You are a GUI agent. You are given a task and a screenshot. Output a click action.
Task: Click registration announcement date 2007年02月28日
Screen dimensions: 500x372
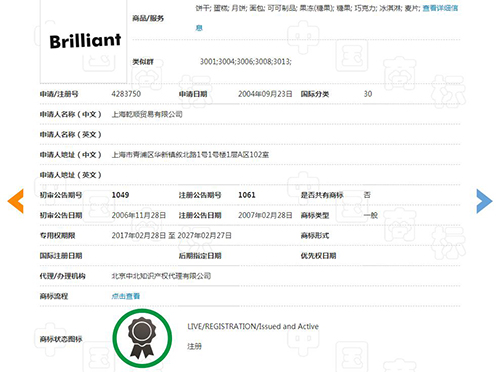pyautogui.click(x=265, y=215)
